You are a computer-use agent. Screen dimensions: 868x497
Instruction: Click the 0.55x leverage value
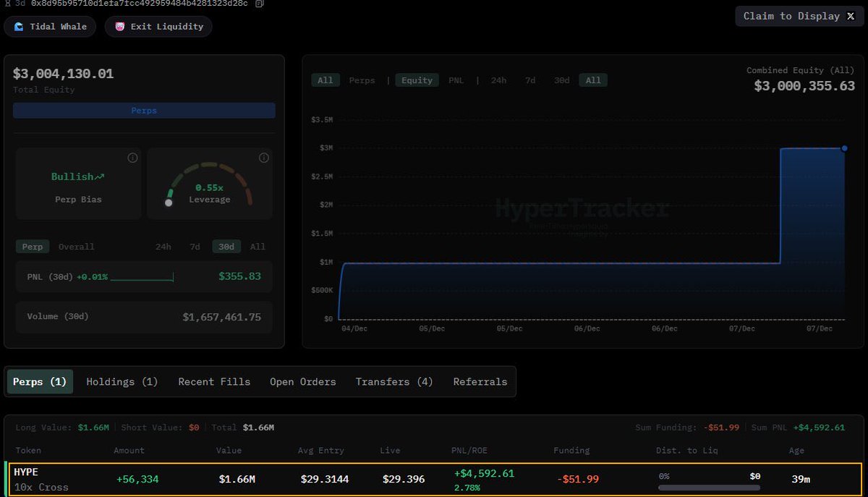pyautogui.click(x=210, y=187)
